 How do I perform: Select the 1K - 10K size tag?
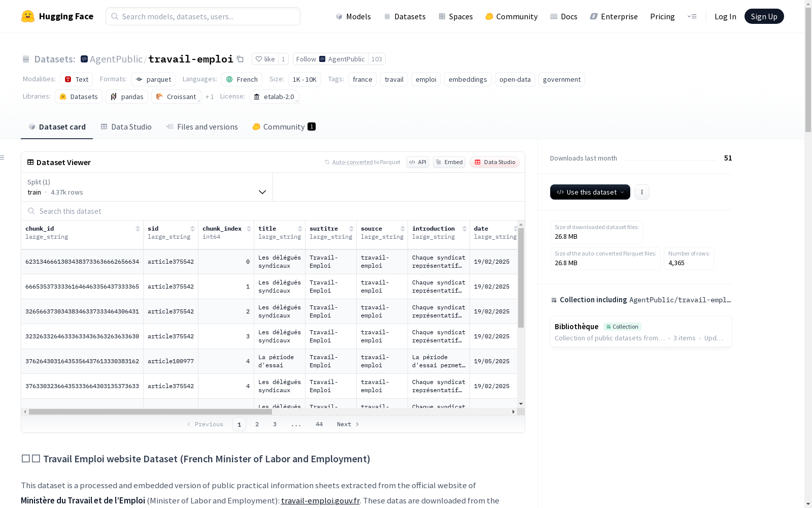[x=304, y=79]
